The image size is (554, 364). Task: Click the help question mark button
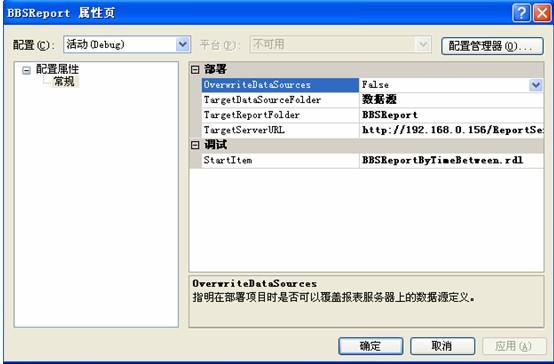pyautogui.click(x=521, y=13)
